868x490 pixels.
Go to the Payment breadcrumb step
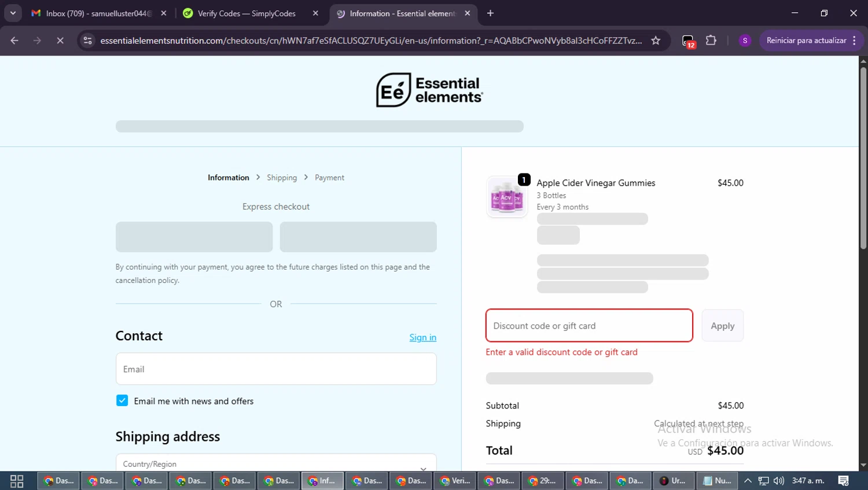(x=329, y=178)
